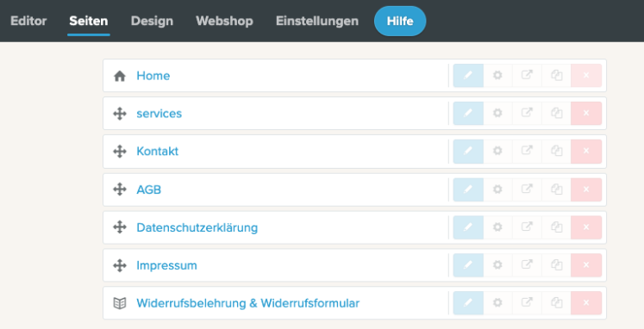The height and width of the screenshot is (329, 644).
Task: Click the book icon beside Widerrufsbelehrung
Action: tap(120, 303)
